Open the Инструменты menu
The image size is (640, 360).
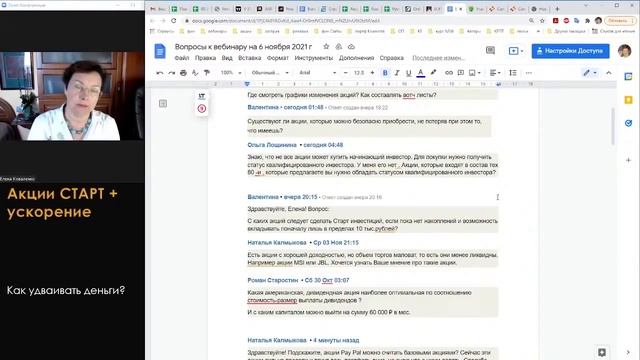[x=313, y=58]
